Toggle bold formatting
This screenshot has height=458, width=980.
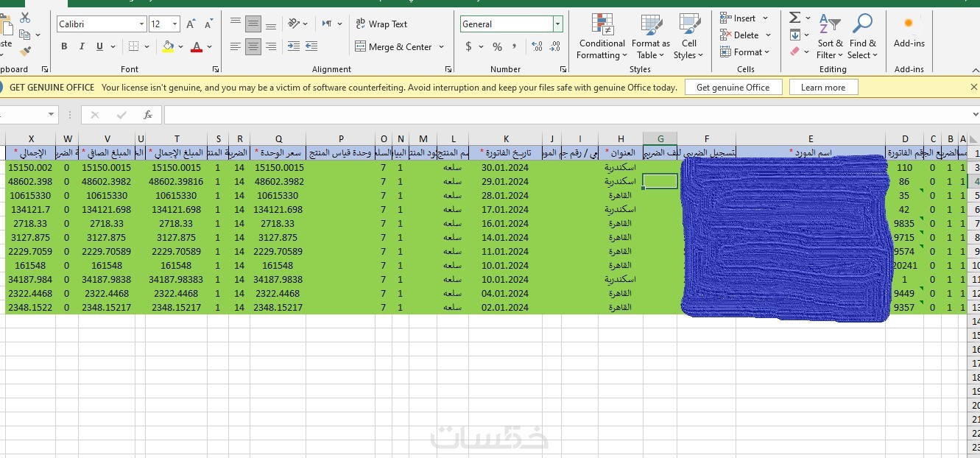coord(64,46)
